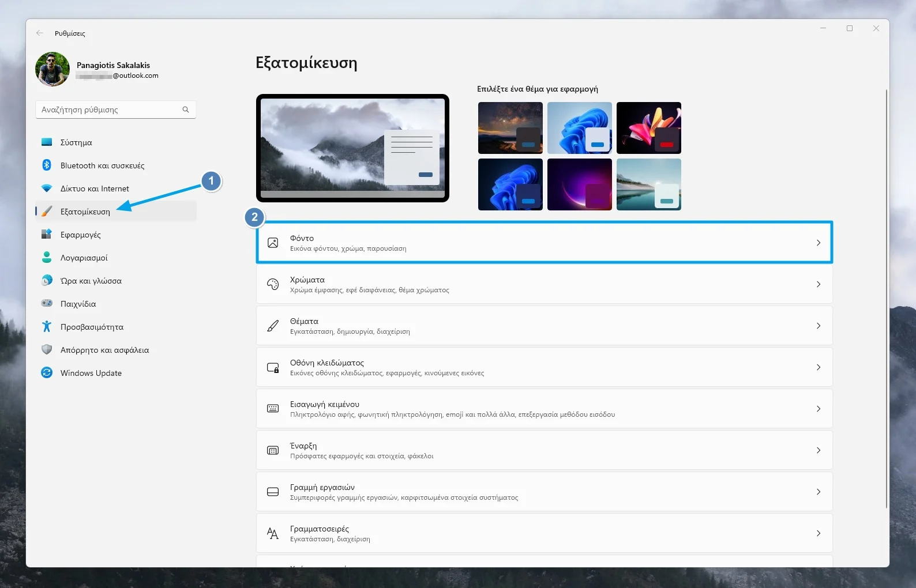Click the Bluetooth icon in sidebar
The width and height of the screenshot is (916, 588).
tap(47, 165)
